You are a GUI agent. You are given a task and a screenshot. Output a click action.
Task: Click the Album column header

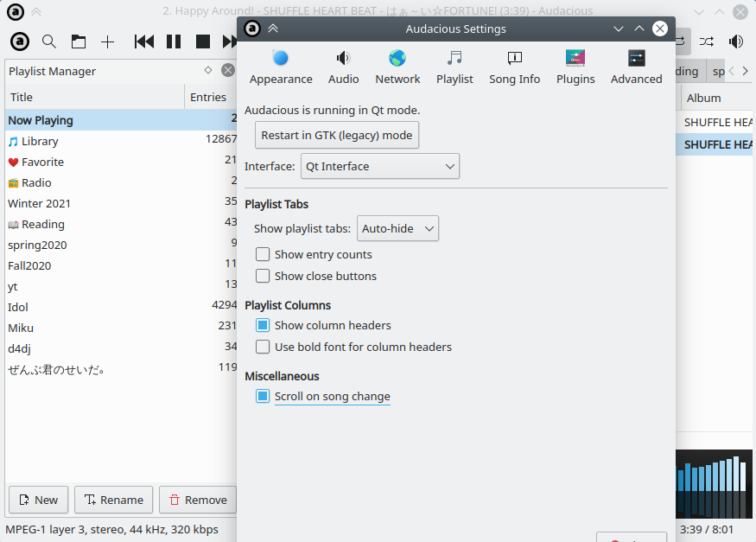tap(716, 98)
